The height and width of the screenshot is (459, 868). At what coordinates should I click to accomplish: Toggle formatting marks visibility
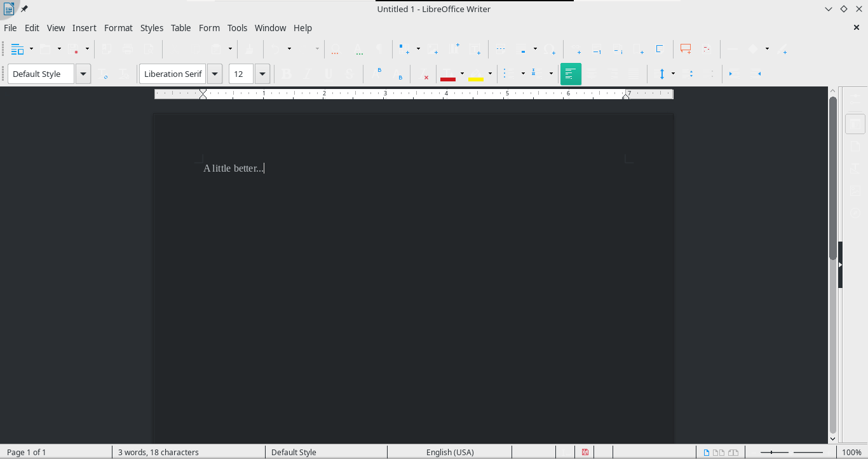pyautogui.click(x=380, y=49)
